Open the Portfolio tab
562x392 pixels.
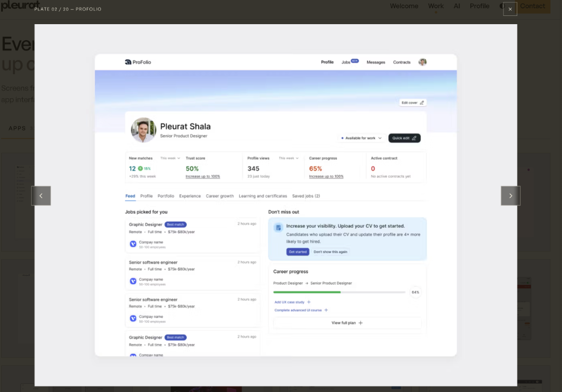166,196
